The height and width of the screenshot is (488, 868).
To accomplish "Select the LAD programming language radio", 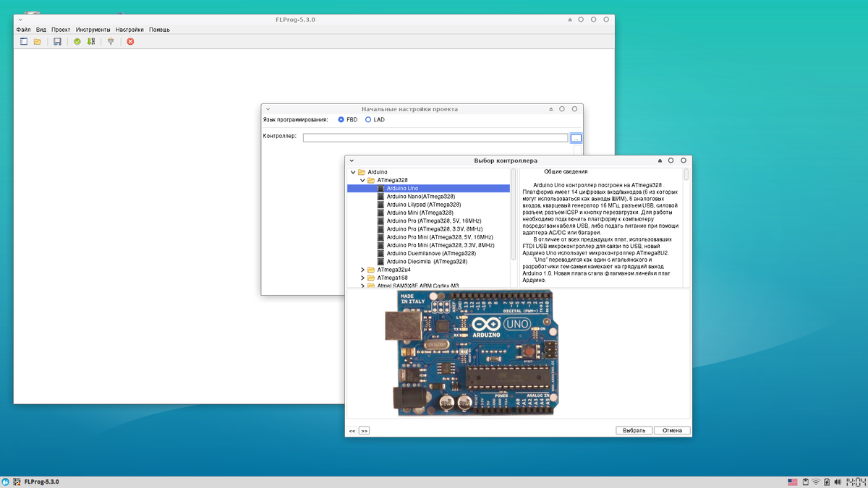I will point(368,119).
